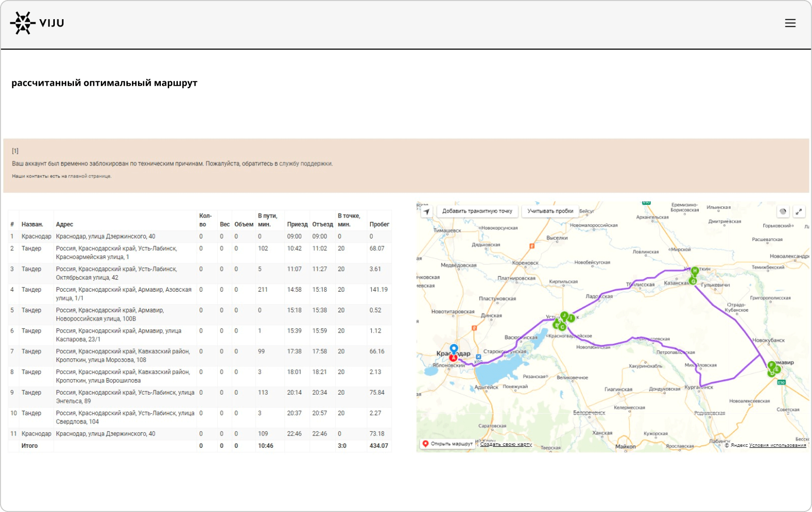Click departure time '17:58'
Screen dimensions: 812x512
[320, 352]
